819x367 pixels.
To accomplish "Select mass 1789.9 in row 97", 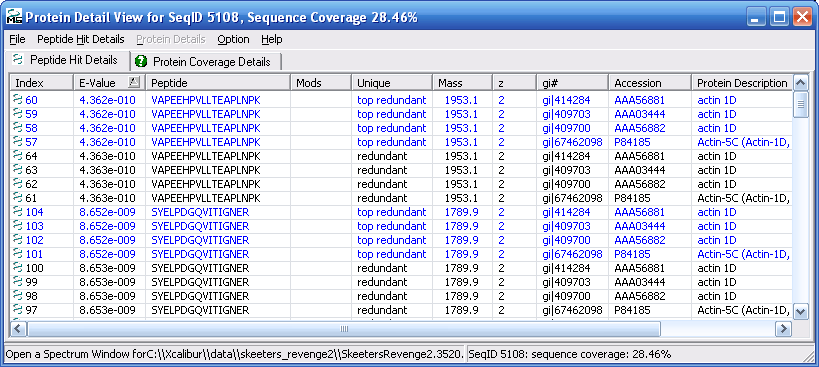I will pos(462,310).
